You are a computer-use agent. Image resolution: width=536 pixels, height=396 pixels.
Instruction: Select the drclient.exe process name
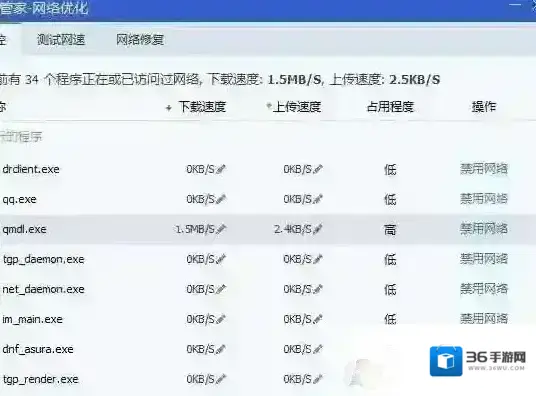(31, 169)
